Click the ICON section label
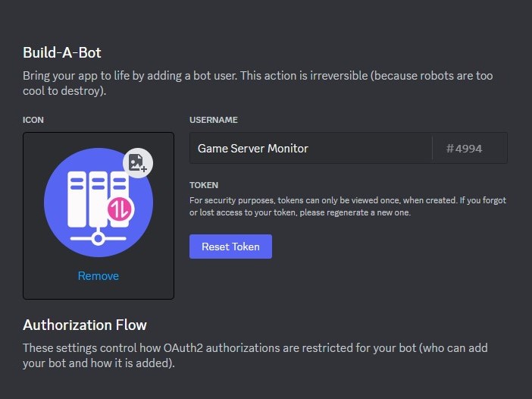This screenshot has width=532, height=399. (33, 120)
